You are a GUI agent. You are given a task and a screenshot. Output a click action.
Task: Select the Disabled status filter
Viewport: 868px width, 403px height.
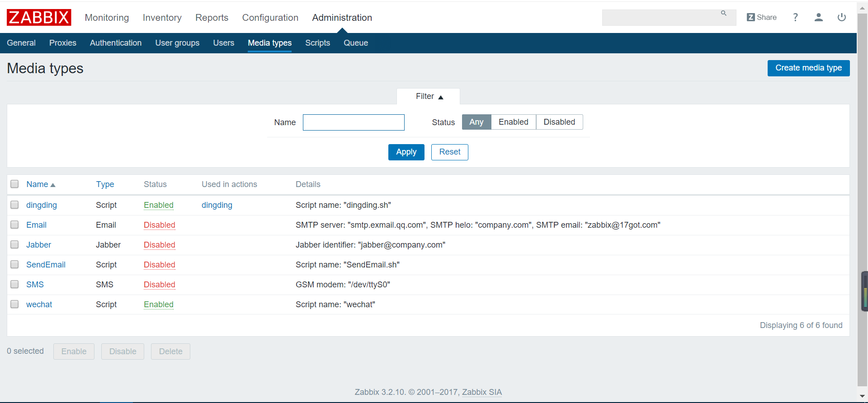pyautogui.click(x=559, y=122)
